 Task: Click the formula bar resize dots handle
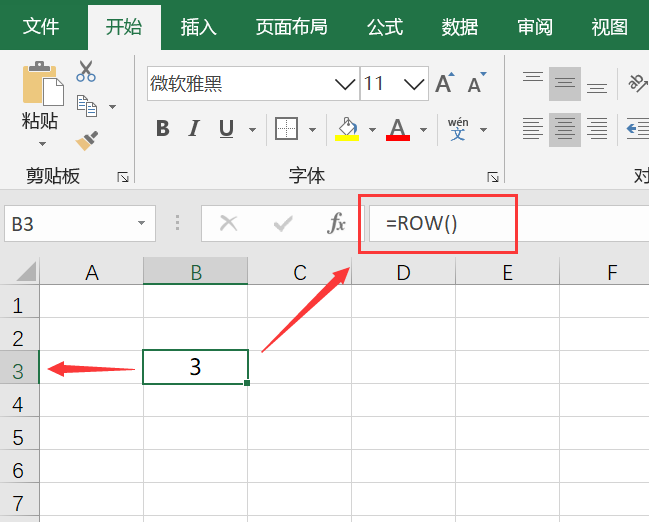tap(177, 223)
